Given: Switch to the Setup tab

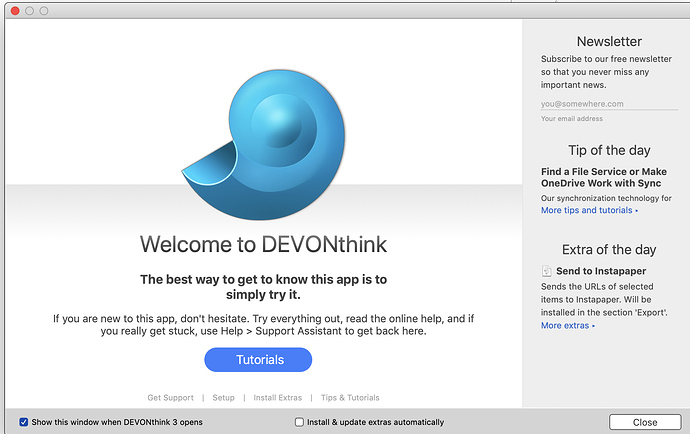Looking at the screenshot, I should 224,397.
